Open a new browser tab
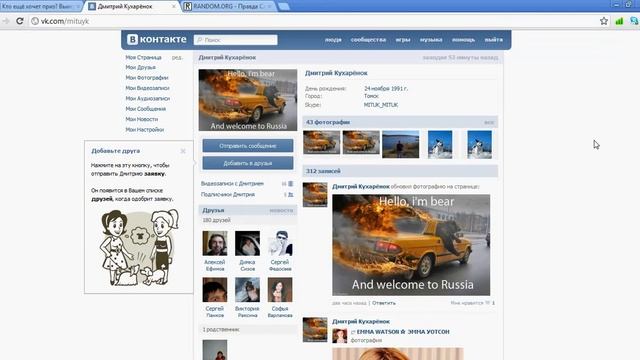Image resolution: width=640 pixels, height=360 pixels. tap(284, 6)
